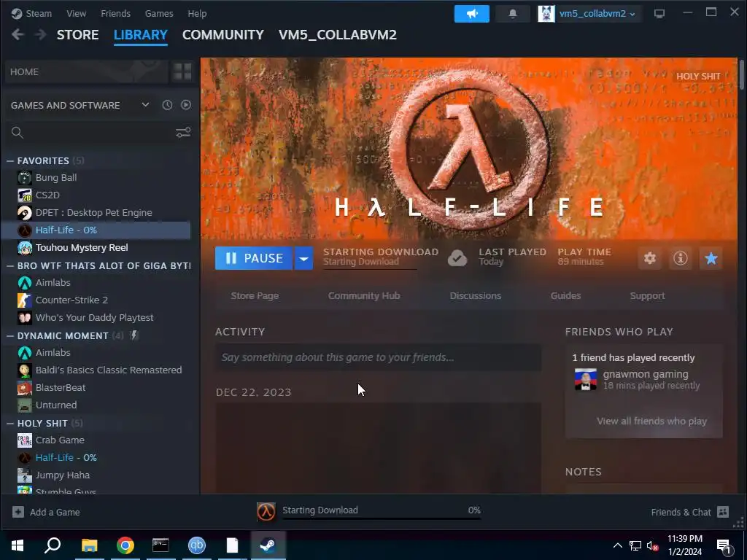Show Half-Life game info icon

[x=681, y=258]
